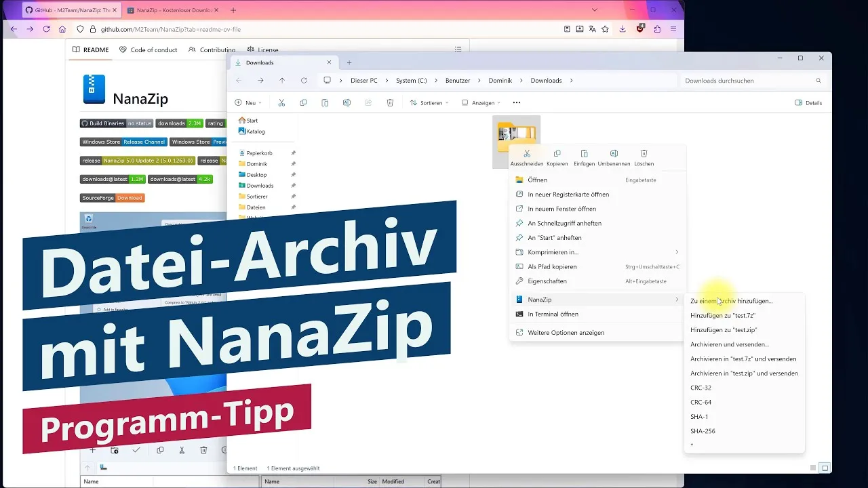Screen dimensions: 868x488
Task: Navigate up one folder level
Action: pyautogui.click(x=282, y=81)
